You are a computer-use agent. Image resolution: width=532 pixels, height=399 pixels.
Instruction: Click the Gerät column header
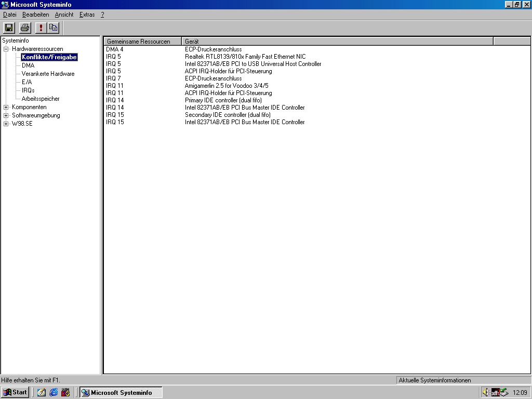click(x=338, y=42)
